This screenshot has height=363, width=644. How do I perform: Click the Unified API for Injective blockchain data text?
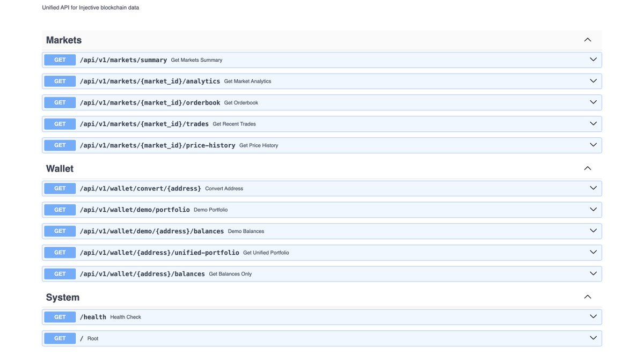coord(90,6)
